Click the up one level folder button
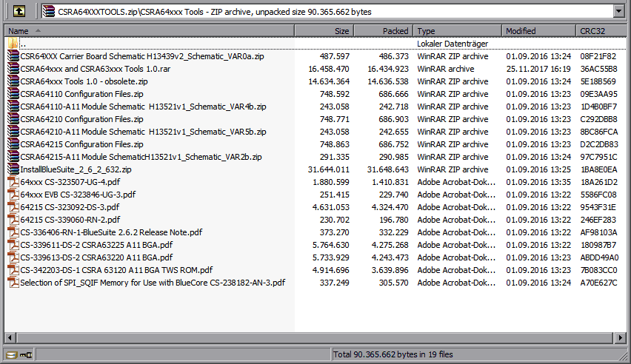 [x=19, y=11]
